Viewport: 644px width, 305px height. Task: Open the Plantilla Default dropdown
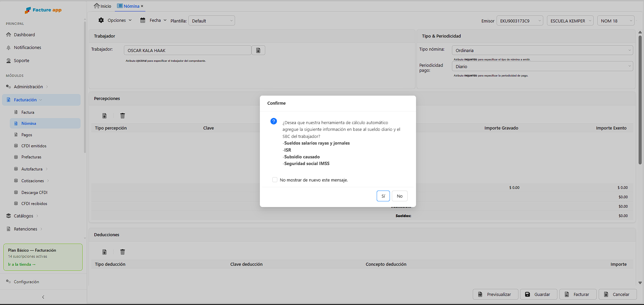click(x=212, y=21)
